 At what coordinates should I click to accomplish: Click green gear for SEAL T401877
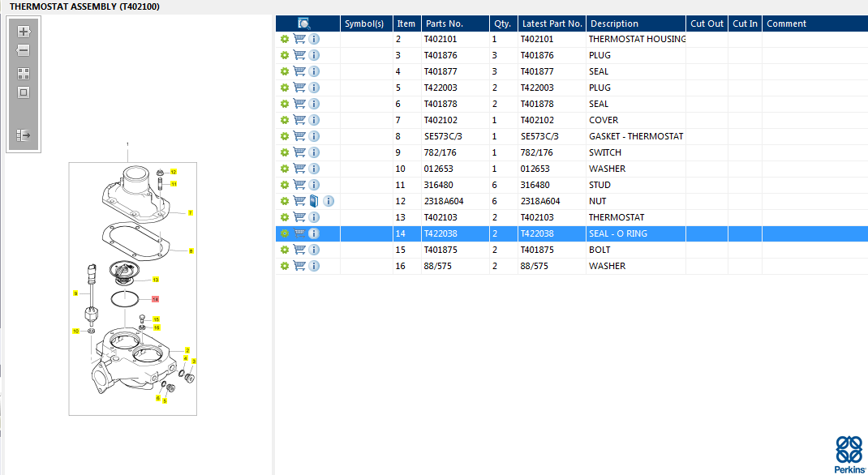click(x=285, y=71)
